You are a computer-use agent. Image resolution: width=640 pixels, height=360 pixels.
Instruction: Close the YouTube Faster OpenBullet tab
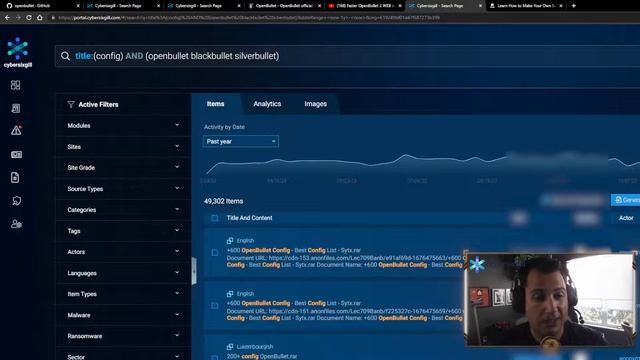[400, 6]
